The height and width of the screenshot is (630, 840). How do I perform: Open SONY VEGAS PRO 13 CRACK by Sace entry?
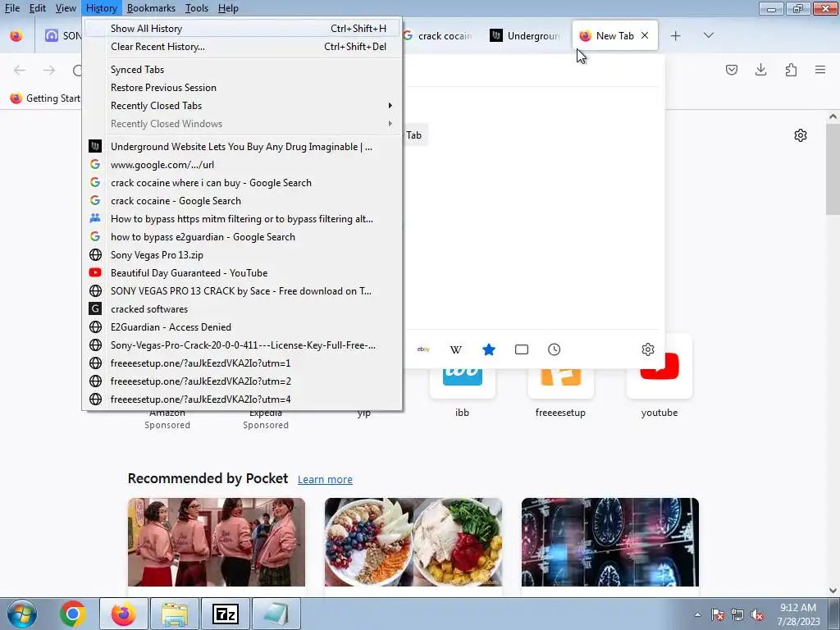(242, 291)
